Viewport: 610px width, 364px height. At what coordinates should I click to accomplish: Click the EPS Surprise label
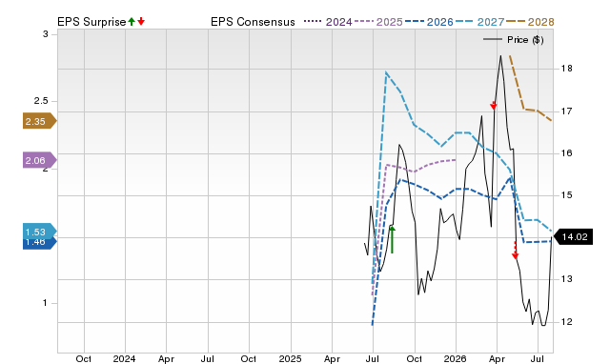click(91, 22)
